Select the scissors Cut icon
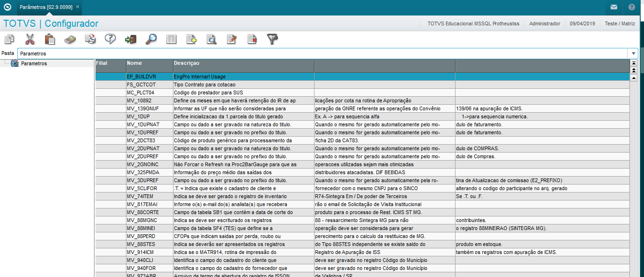Screen dimensions: 644x277 pos(30,39)
